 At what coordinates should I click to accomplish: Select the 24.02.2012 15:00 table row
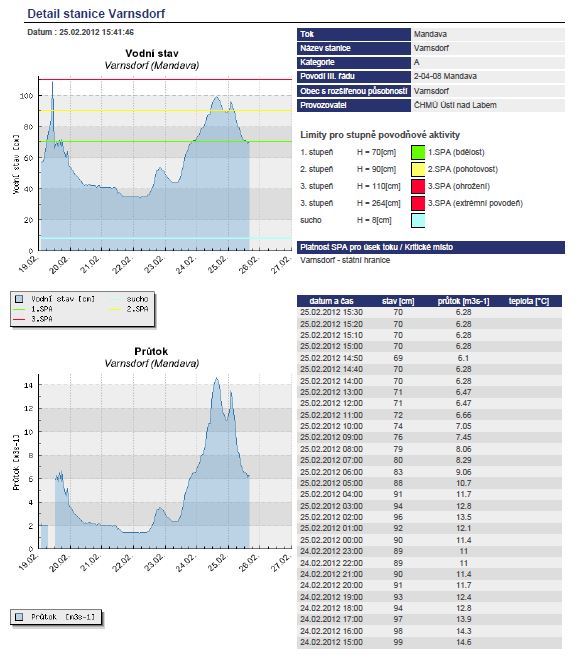point(429,642)
